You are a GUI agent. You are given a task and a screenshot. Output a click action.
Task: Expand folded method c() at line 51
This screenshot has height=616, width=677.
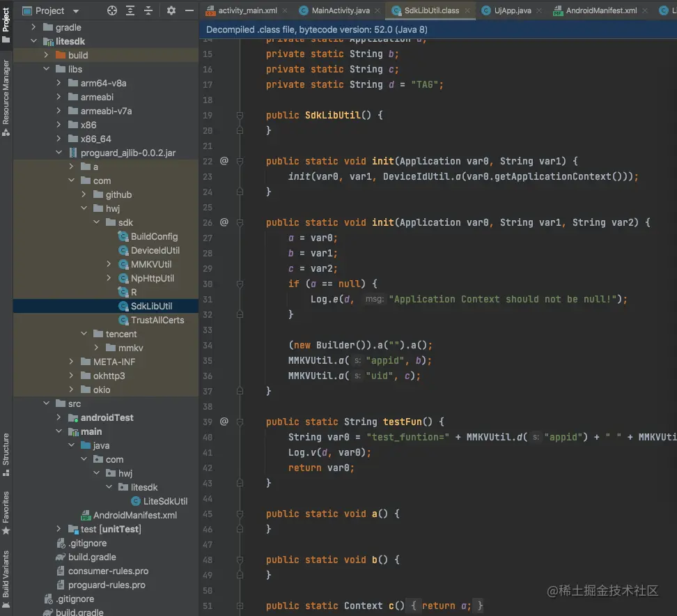coord(240,606)
